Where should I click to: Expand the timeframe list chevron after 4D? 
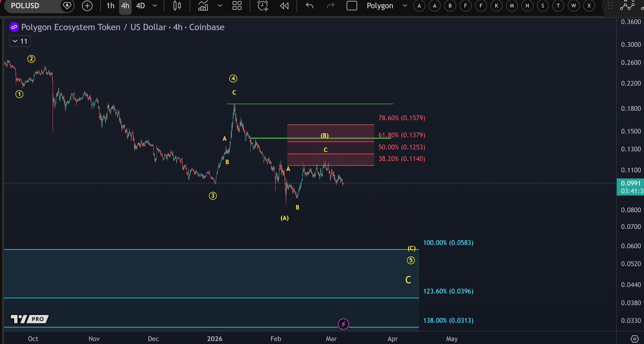pos(155,6)
